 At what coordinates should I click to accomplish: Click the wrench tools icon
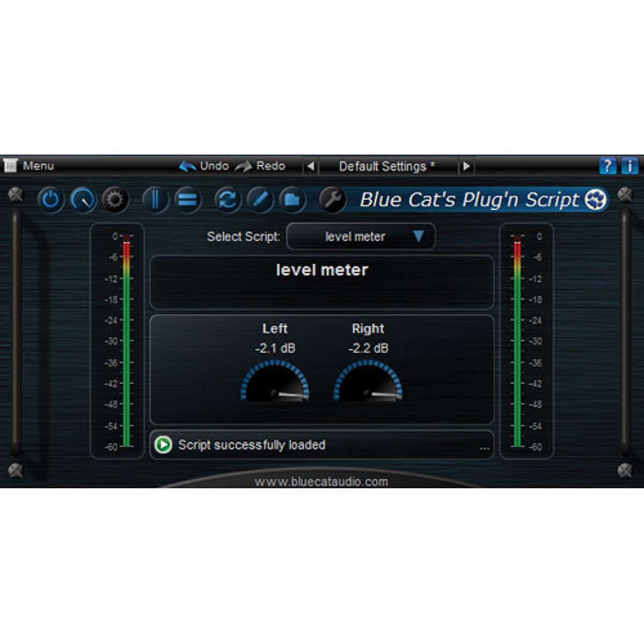coord(332,200)
